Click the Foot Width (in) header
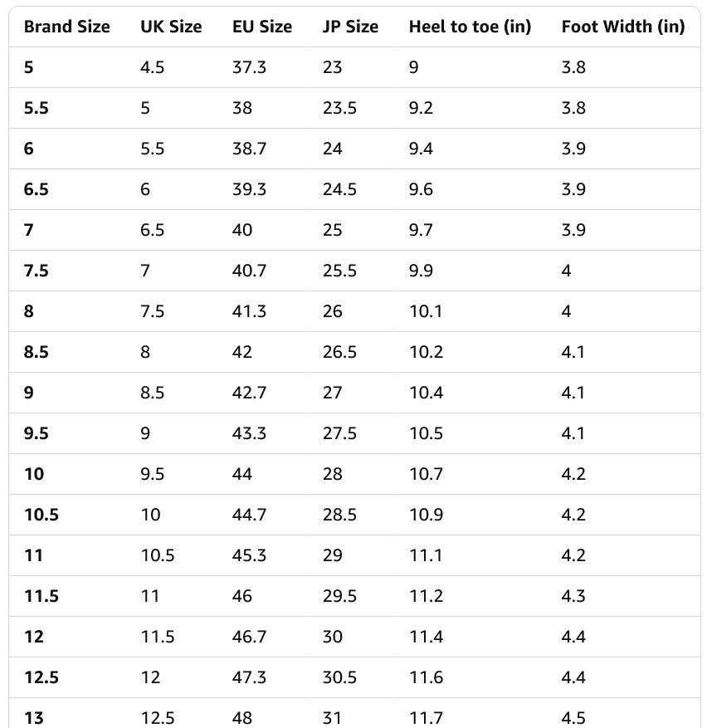 point(623,27)
